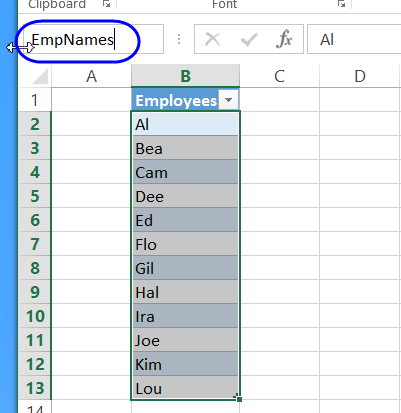Click the Select All corner triangle
Screen dimensions: 401x413
[40, 76]
